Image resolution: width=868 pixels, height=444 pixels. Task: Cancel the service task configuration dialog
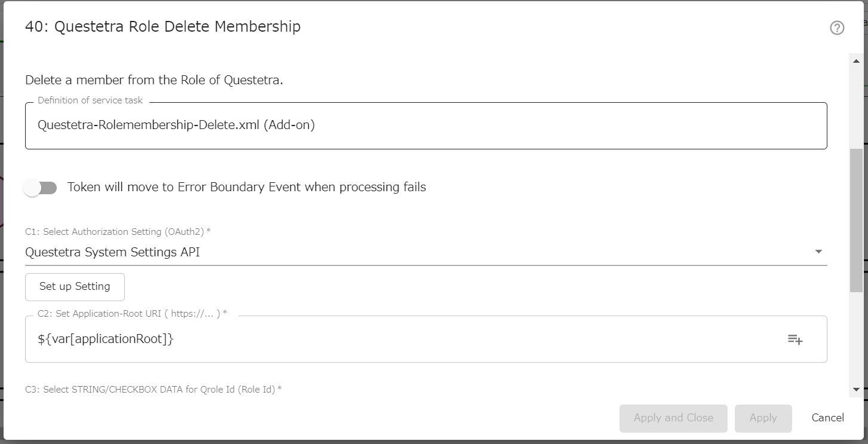827,418
